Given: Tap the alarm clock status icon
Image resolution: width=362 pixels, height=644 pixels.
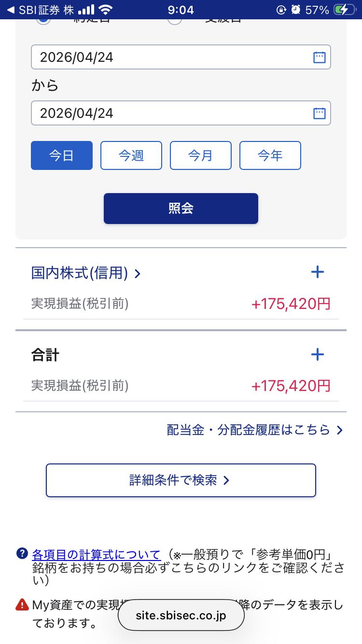Looking at the screenshot, I should coord(296,10).
